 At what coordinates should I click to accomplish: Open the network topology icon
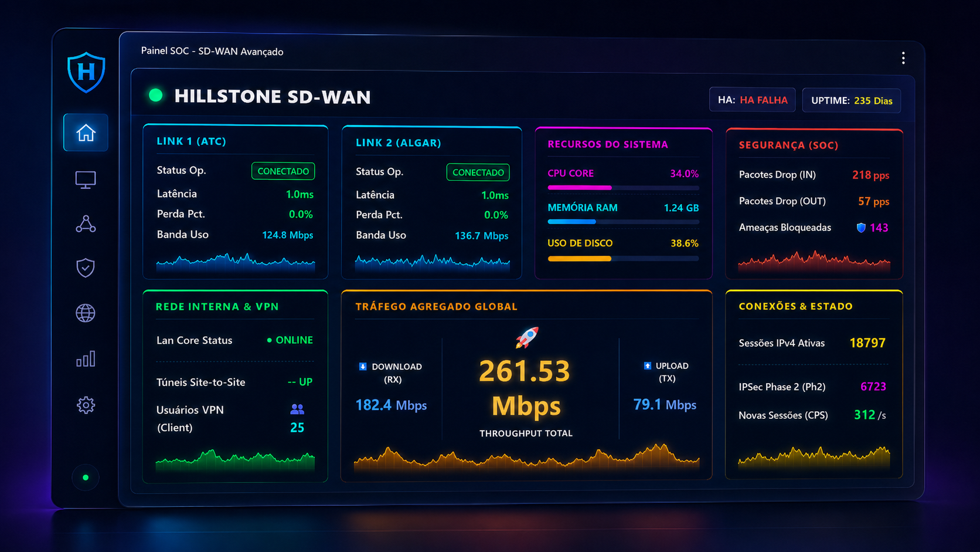point(86,224)
